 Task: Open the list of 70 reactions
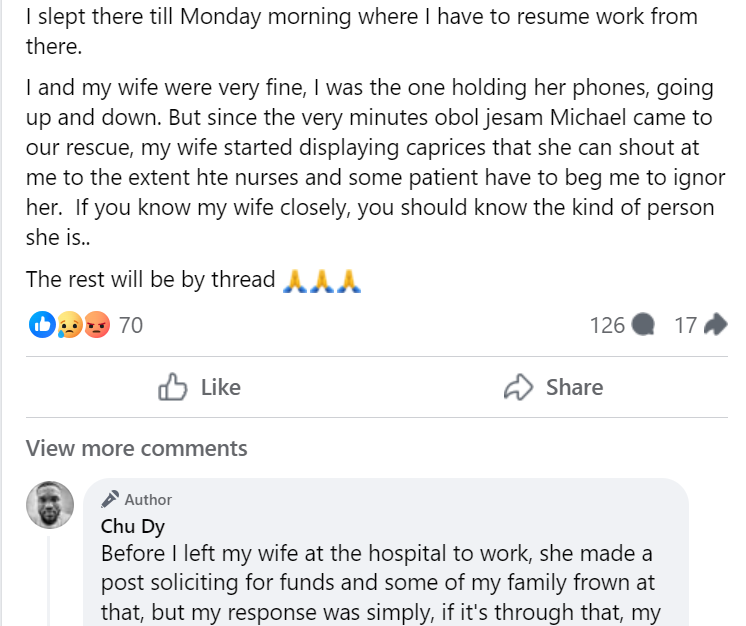131,324
